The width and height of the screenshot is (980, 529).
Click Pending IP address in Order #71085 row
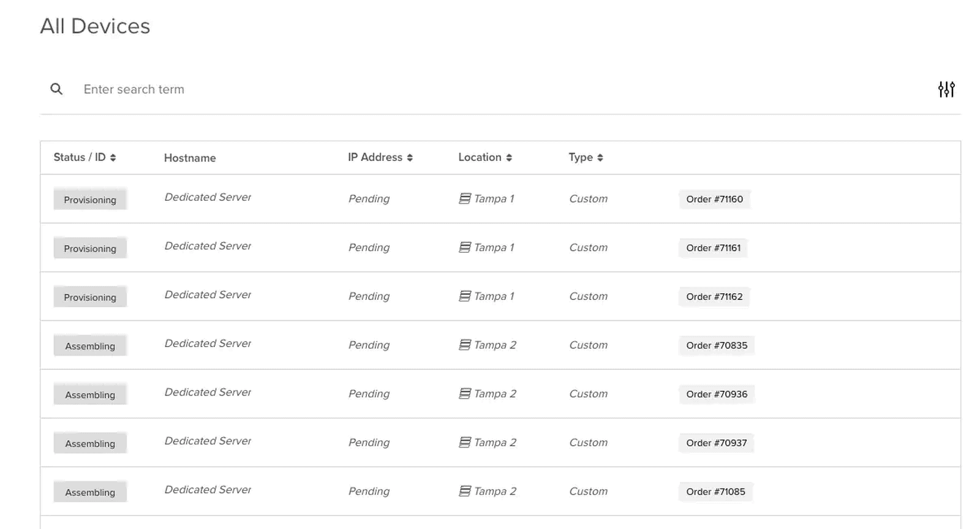[369, 492]
